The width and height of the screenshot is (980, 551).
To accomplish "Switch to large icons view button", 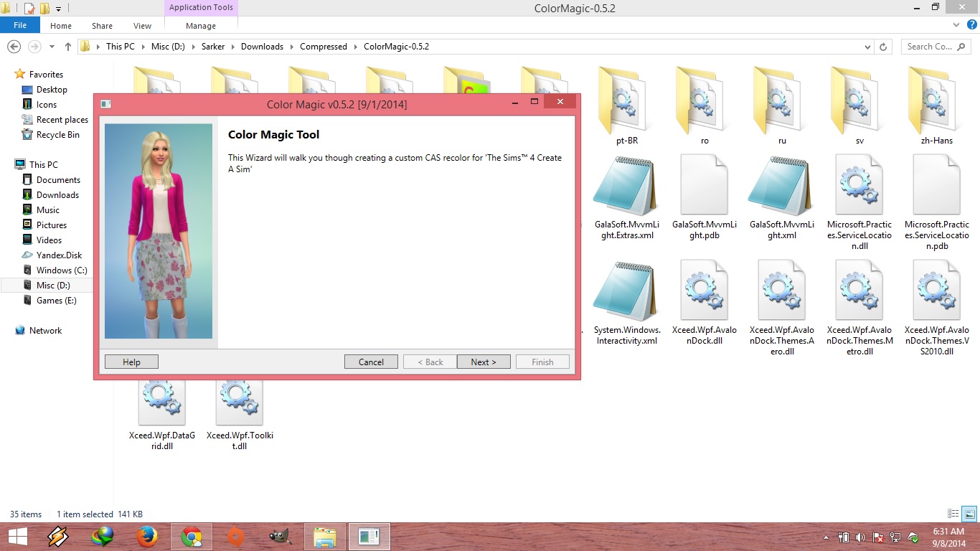I will [969, 514].
